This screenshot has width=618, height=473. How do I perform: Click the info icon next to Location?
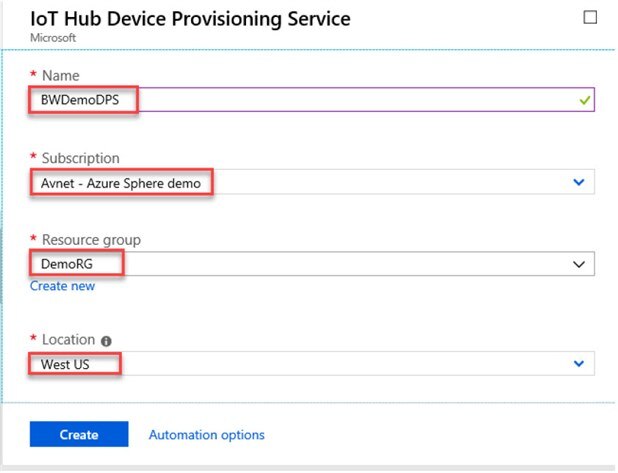tap(106, 341)
